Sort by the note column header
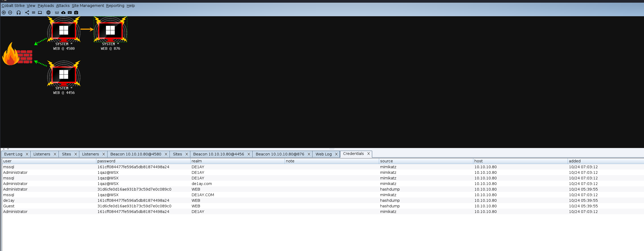644x251 pixels. tap(332, 161)
